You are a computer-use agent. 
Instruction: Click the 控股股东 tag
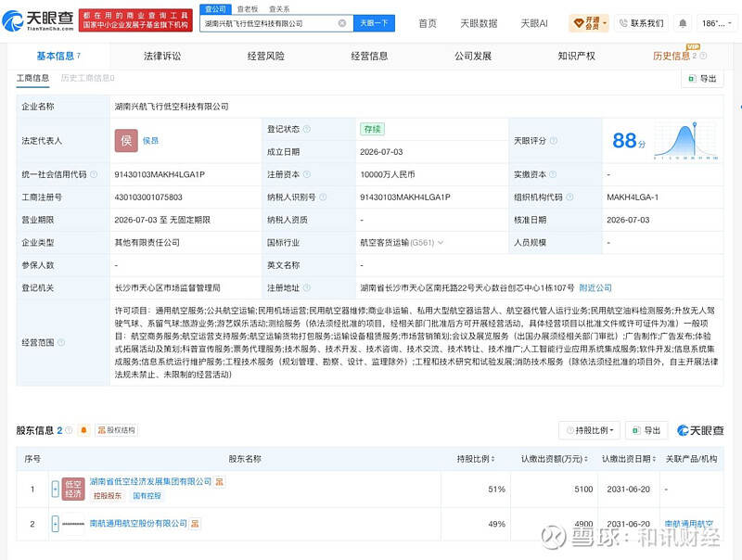click(x=108, y=496)
